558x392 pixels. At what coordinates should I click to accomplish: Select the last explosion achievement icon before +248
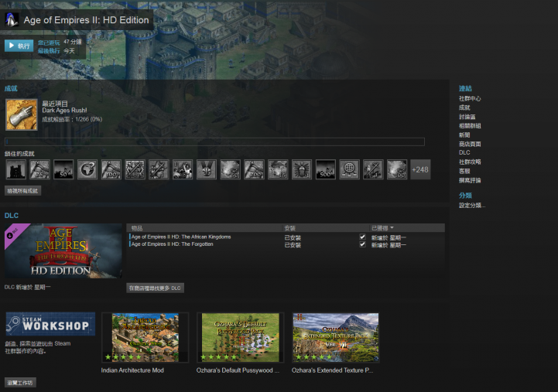pyautogui.click(x=397, y=169)
